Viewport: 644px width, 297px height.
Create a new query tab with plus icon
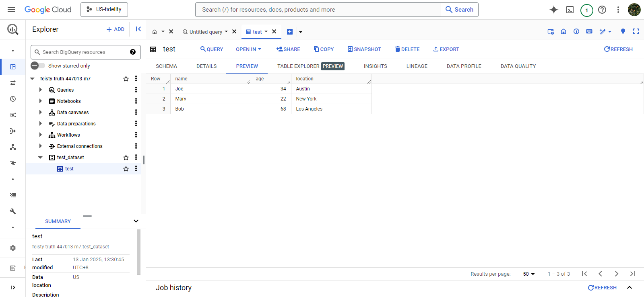[x=290, y=32]
